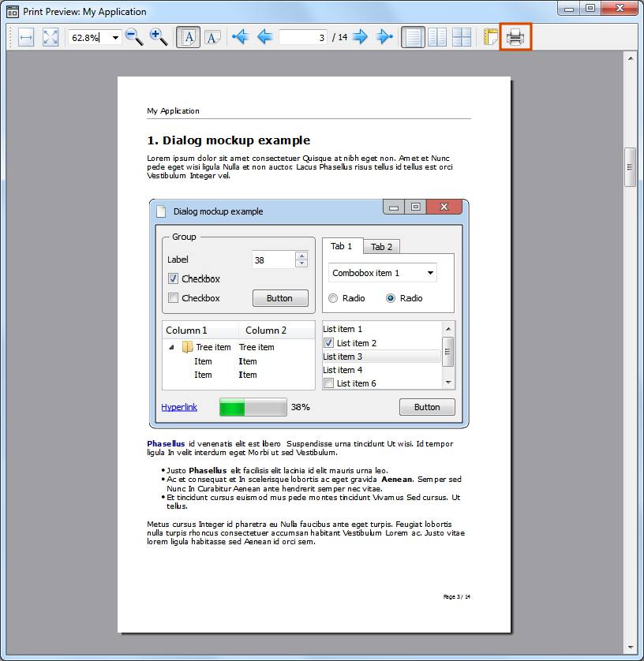This screenshot has width=644, height=661.
Task: Click the Column 2 header
Action: coord(277,330)
